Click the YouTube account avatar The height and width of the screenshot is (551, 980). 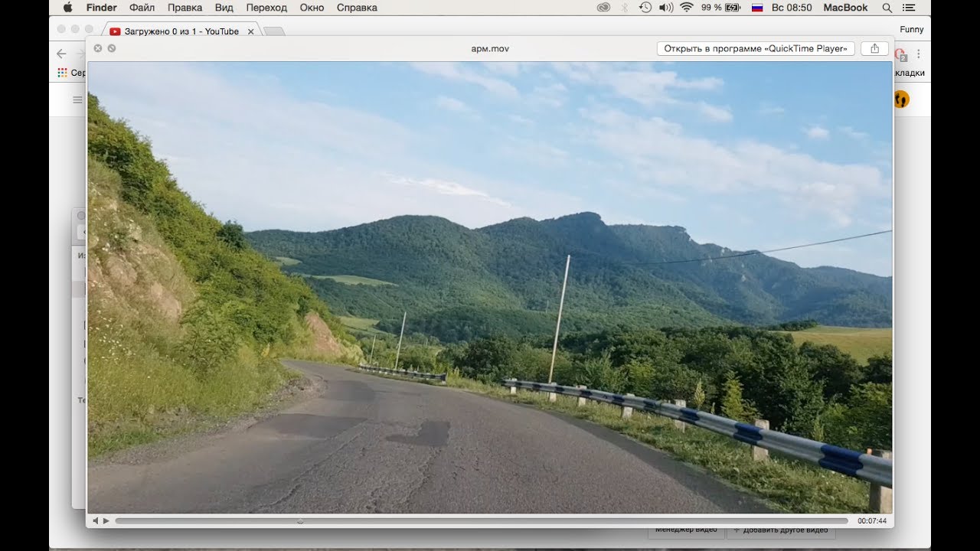(901, 99)
